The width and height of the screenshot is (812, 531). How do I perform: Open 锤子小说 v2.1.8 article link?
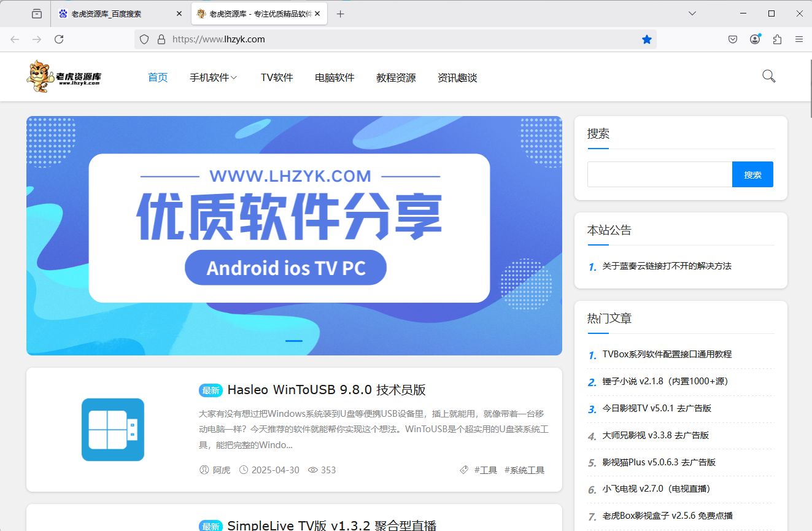tap(665, 381)
